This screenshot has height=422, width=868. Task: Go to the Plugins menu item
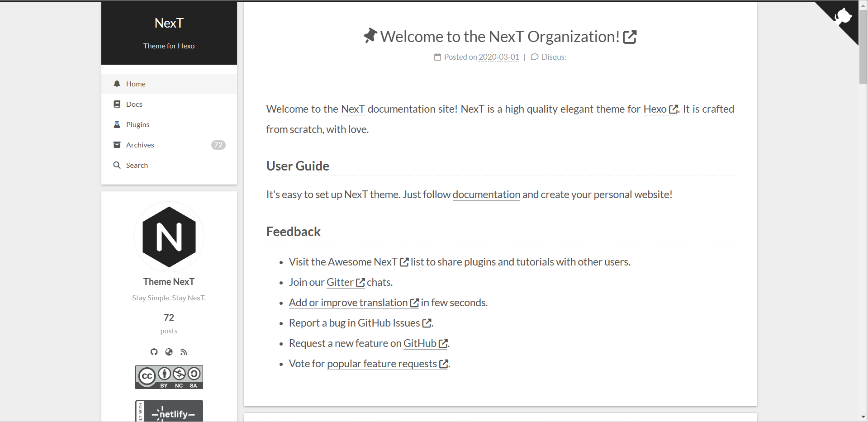pos(138,124)
